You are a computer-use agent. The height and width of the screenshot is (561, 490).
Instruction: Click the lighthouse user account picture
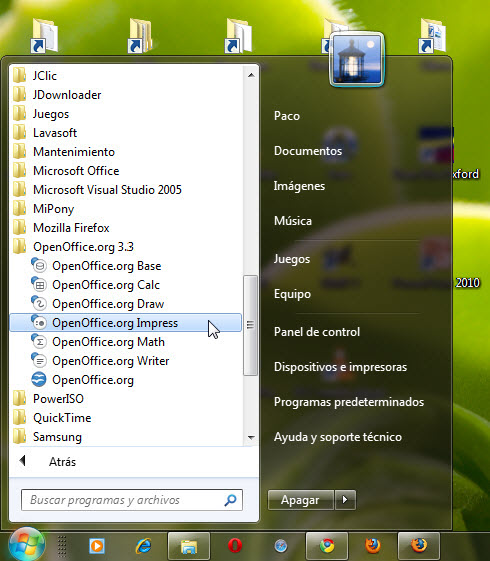click(357, 59)
